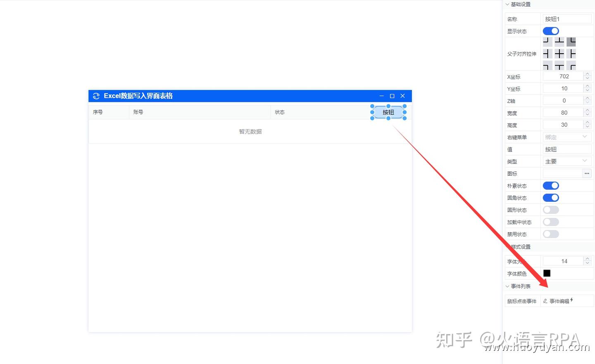Screen dimensions: 595x364
Task: Decrease the 高度 value with down arrow
Action: click(x=588, y=127)
